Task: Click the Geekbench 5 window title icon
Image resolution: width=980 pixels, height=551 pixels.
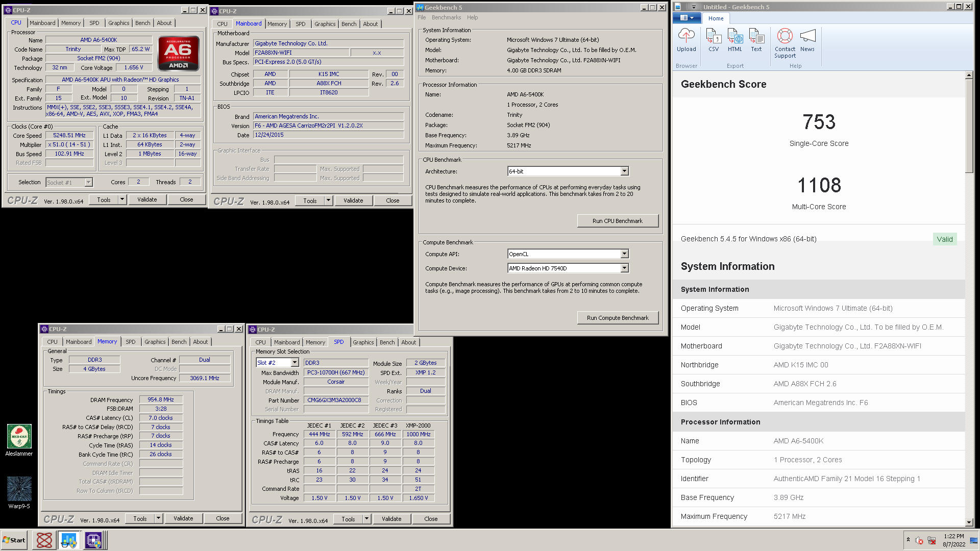Action: (x=420, y=7)
